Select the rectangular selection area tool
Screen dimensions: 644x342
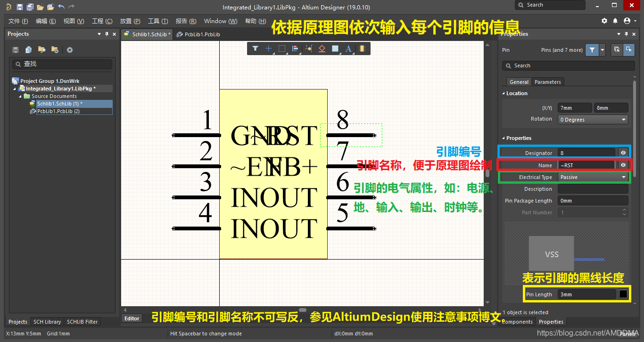(282, 49)
